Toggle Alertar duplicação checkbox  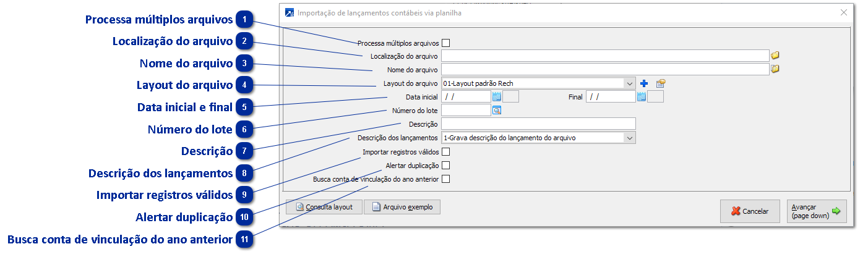(x=445, y=165)
